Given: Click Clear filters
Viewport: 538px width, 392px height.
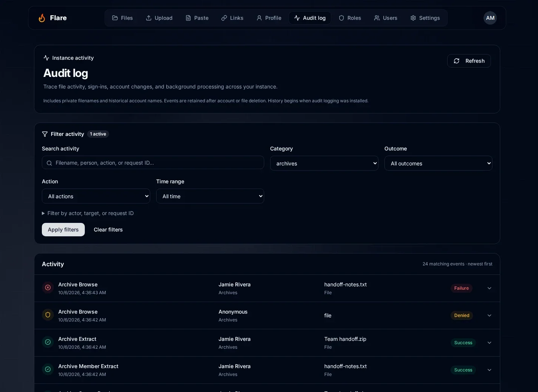Looking at the screenshot, I should 108,230.
